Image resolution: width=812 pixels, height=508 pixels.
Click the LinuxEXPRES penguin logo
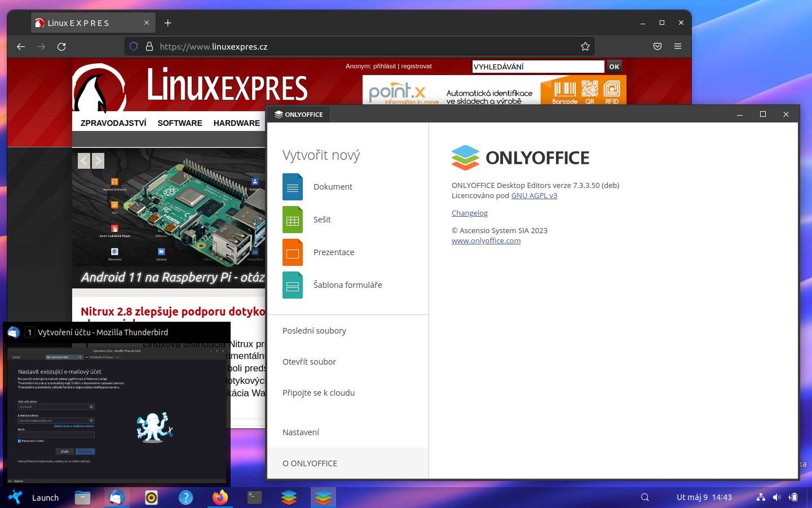99,87
